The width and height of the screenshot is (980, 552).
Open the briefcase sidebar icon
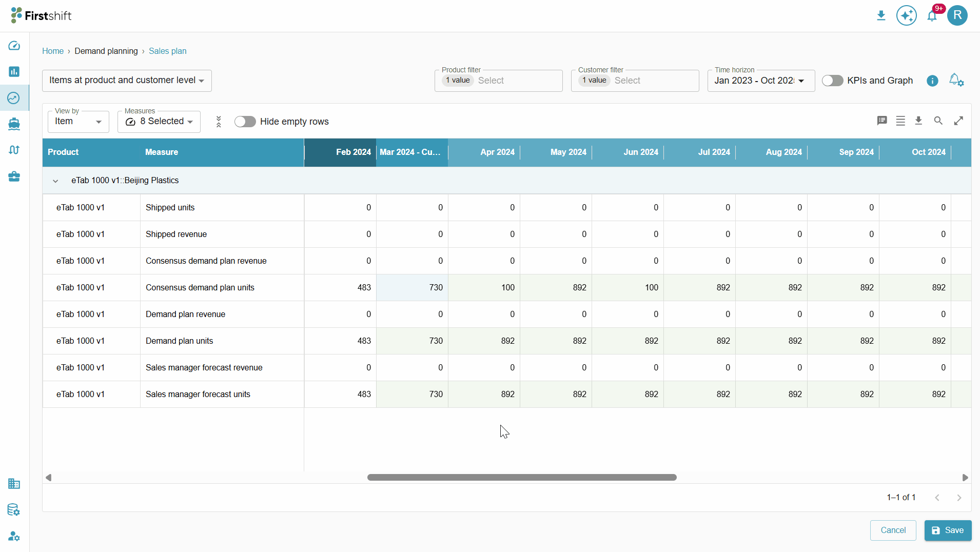point(14,176)
